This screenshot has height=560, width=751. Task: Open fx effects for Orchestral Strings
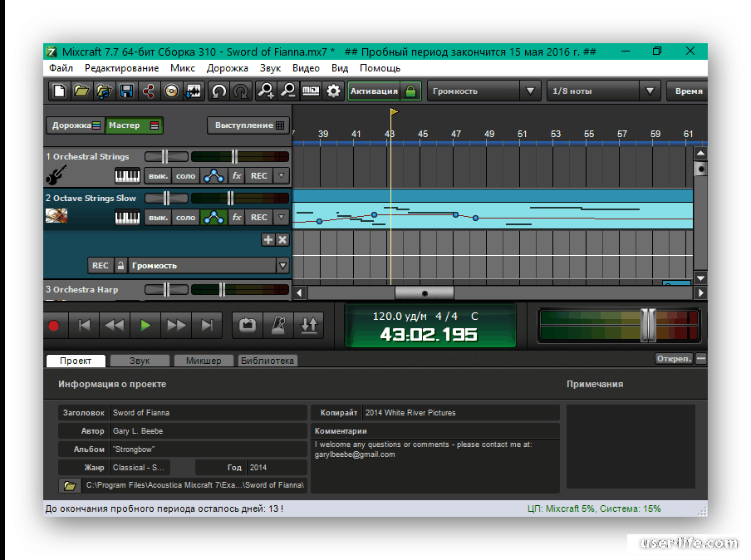237,176
